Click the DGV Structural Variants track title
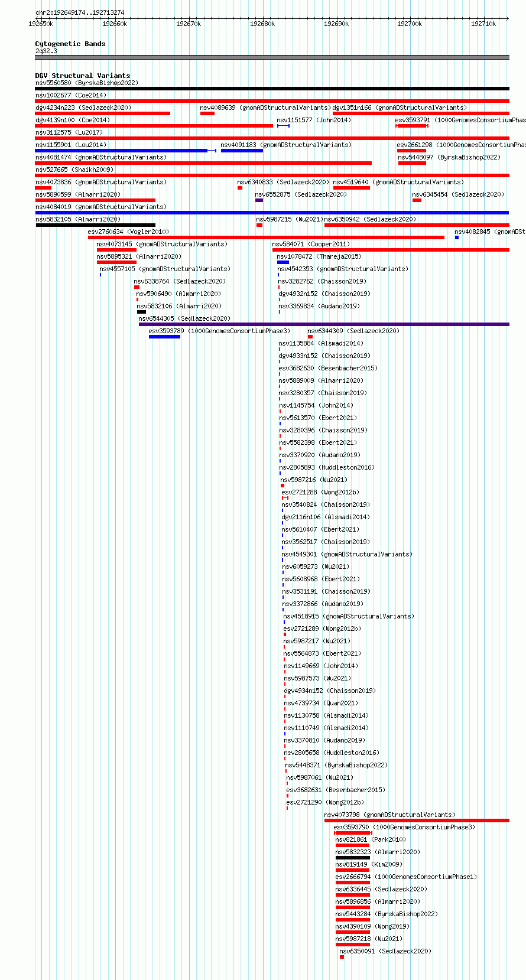This screenshot has width=526, height=980. tap(83, 76)
